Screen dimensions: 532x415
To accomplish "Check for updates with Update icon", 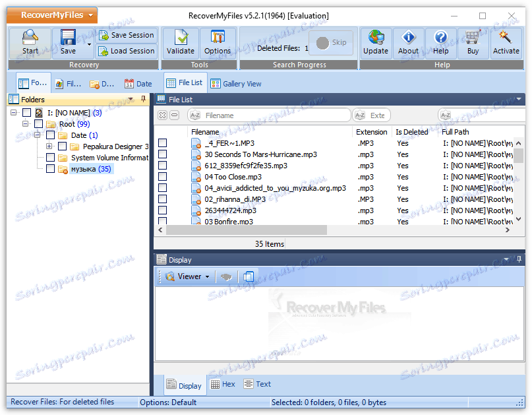I will pyautogui.click(x=376, y=43).
